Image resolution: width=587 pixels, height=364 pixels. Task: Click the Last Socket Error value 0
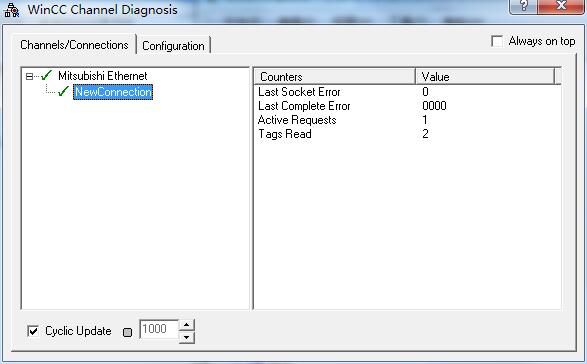coord(425,92)
